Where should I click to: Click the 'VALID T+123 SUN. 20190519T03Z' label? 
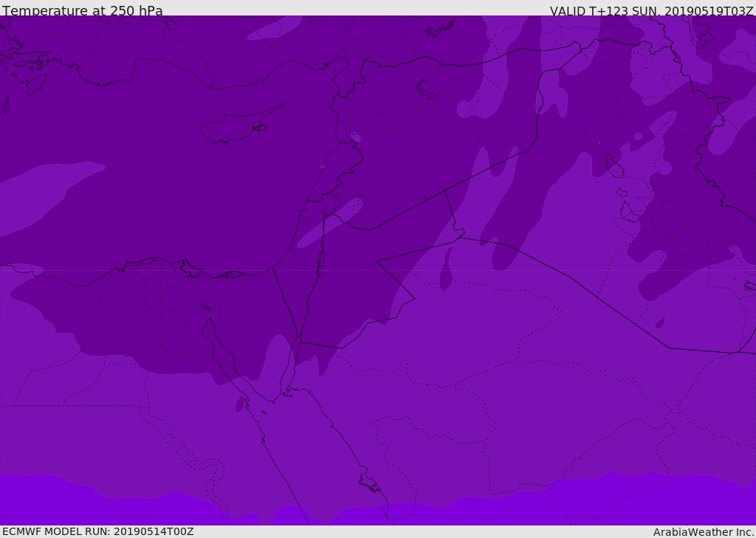click(x=651, y=10)
